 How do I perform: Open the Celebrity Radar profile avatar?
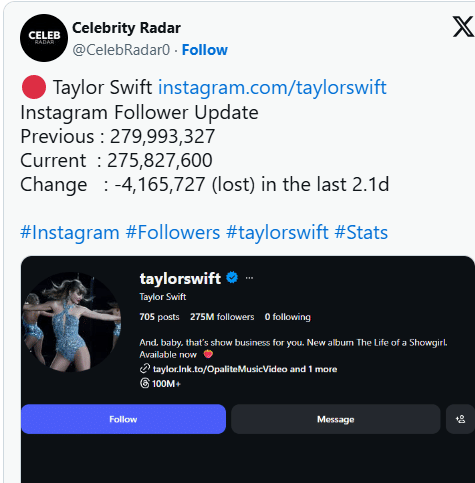[x=44, y=38]
